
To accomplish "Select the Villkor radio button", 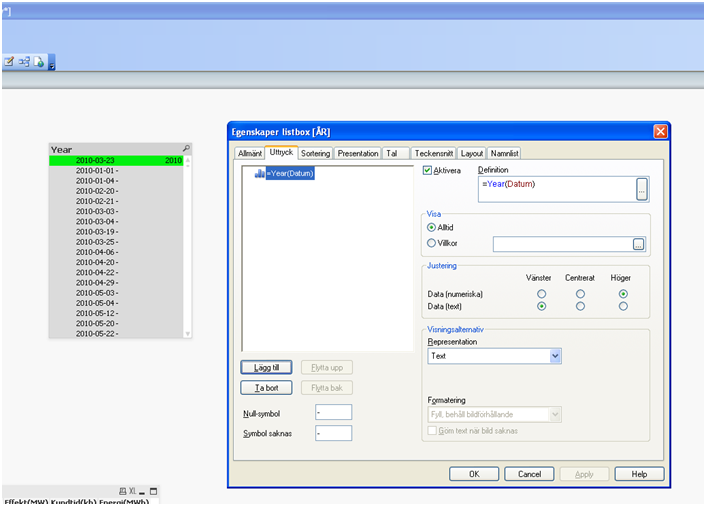I will tap(432, 243).
